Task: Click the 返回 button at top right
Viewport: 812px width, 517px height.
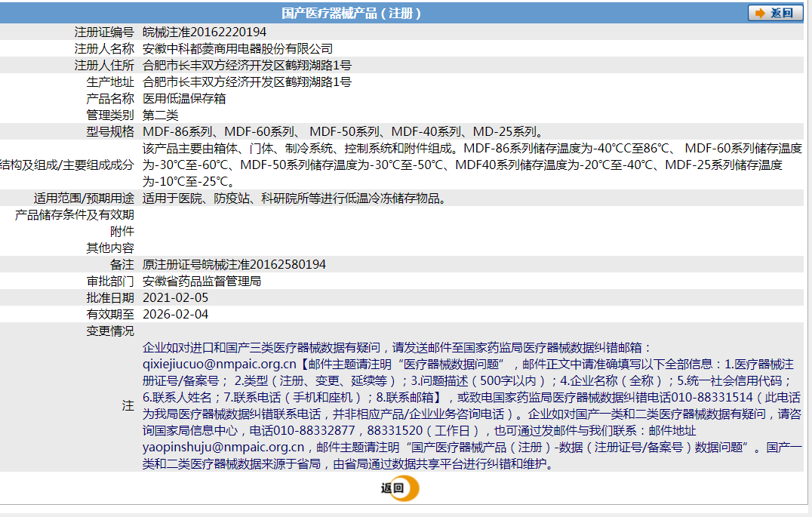Action: pos(775,13)
